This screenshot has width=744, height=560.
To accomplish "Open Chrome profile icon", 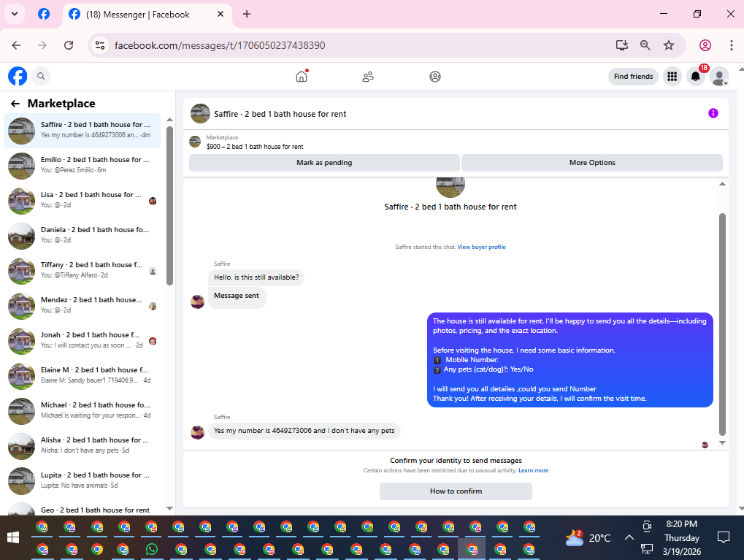I will 705,45.
